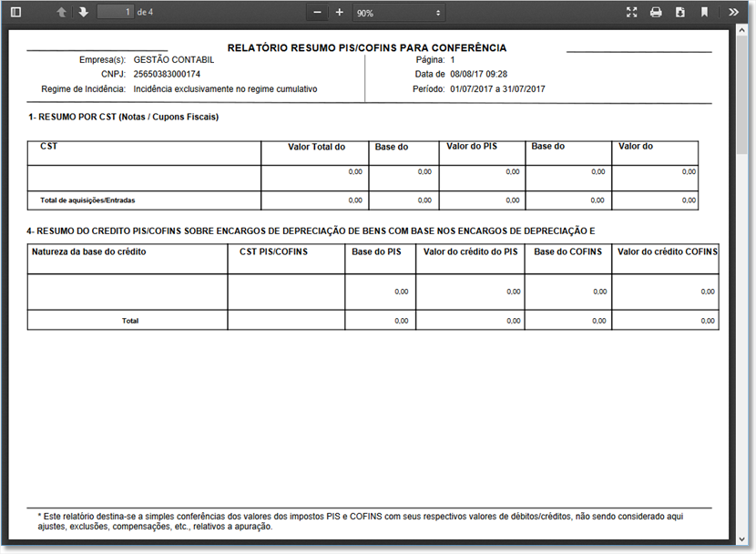Select CNPJ number 25650383000174
Screen dimensions: 756x554
[167, 74]
